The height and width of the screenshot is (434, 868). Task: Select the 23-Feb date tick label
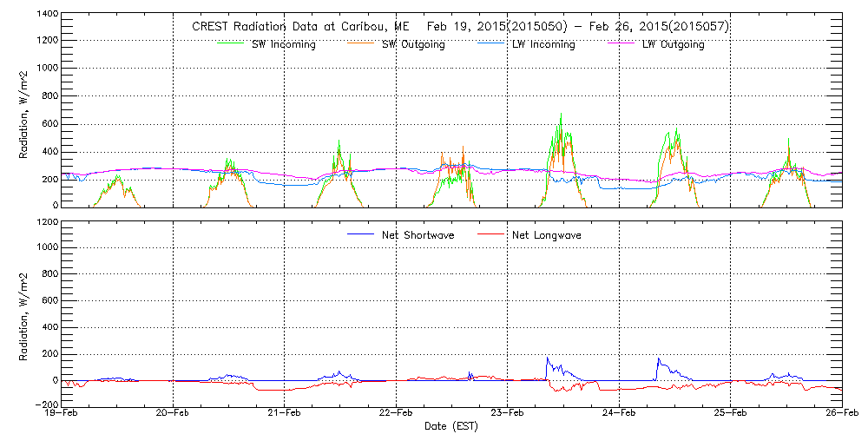coord(507,414)
